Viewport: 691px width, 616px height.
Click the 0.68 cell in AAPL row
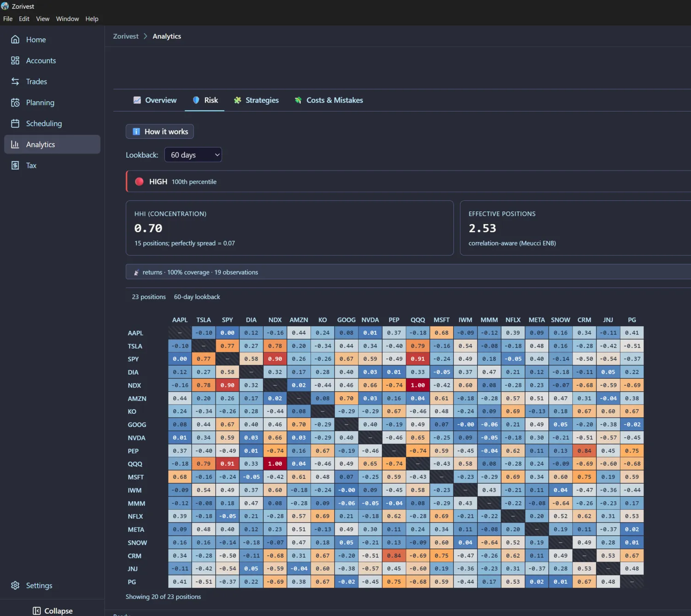click(441, 333)
